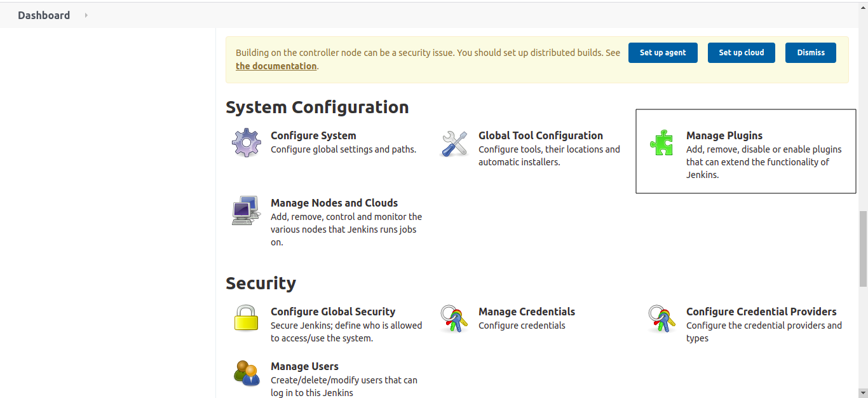
Task: Click description starting "Add, remove, control and monitor"
Action: (x=346, y=230)
